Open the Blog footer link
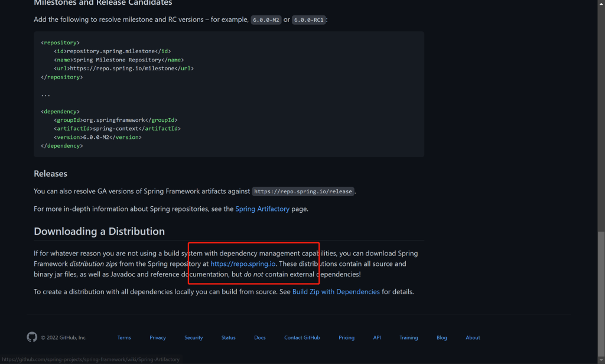This screenshot has height=364, width=605. pos(442,337)
